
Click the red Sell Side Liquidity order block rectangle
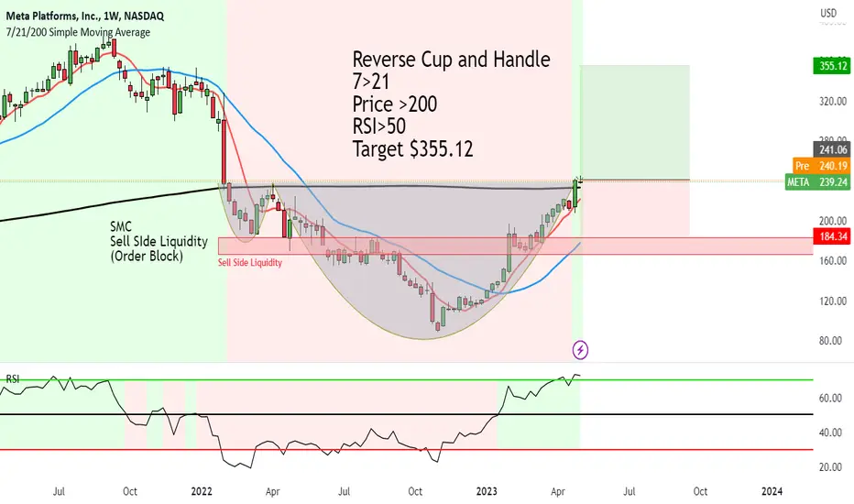pos(515,246)
